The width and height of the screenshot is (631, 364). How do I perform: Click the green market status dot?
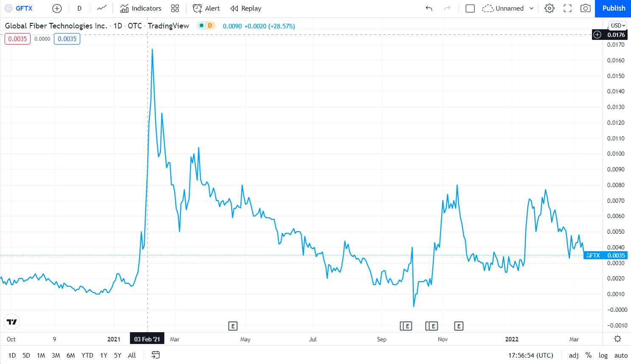coord(202,25)
